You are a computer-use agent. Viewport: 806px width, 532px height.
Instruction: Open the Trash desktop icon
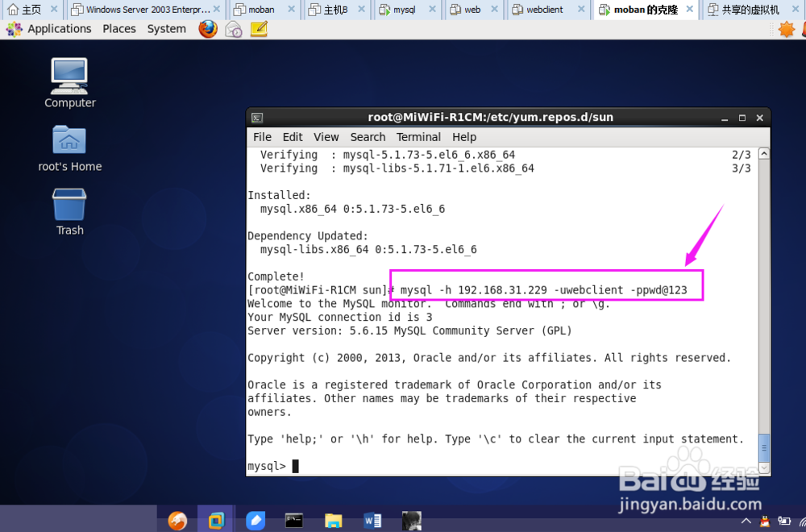69,212
